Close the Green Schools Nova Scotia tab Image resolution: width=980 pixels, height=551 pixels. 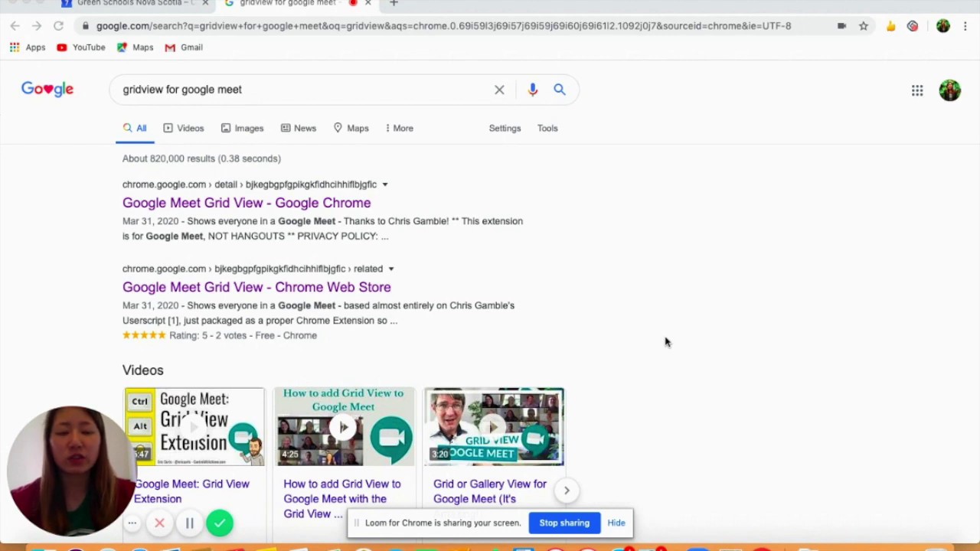tap(204, 3)
